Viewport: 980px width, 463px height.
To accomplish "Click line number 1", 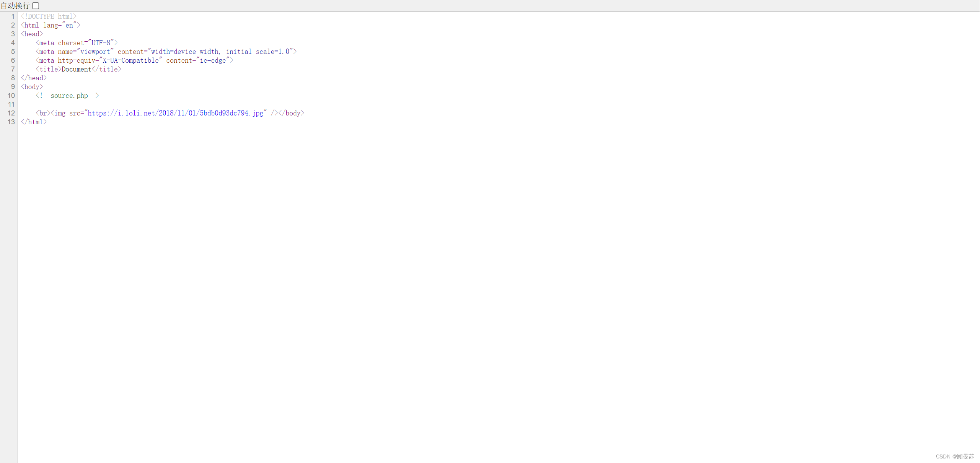I will click(x=13, y=16).
